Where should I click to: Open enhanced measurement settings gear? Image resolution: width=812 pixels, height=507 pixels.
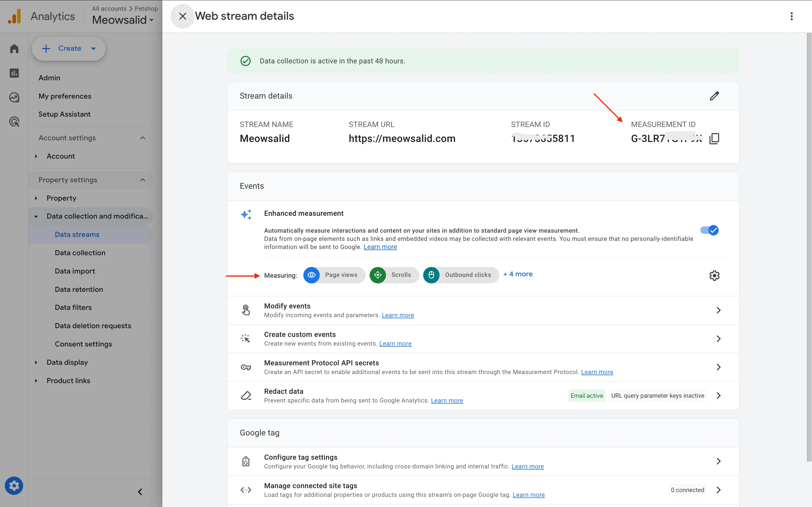pyautogui.click(x=714, y=275)
